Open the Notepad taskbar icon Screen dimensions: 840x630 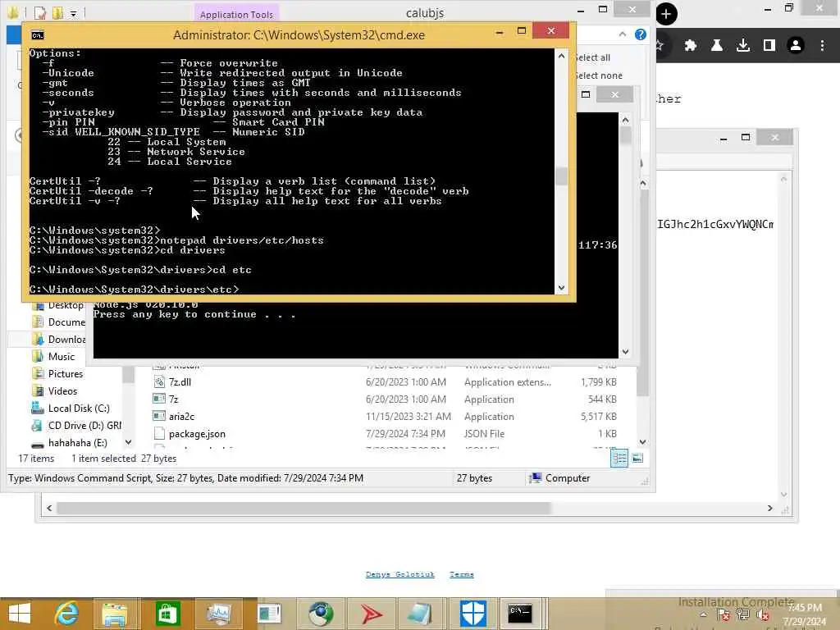tap(421, 614)
